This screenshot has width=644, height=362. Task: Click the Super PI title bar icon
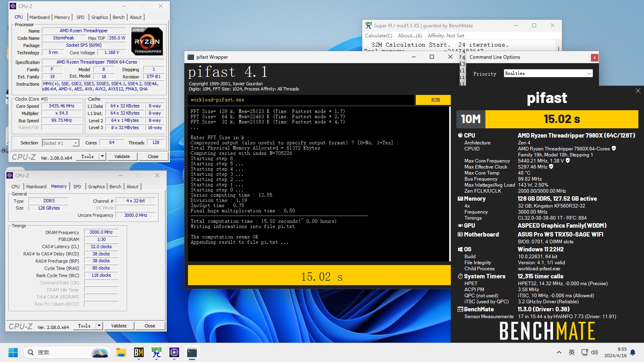[x=369, y=25]
